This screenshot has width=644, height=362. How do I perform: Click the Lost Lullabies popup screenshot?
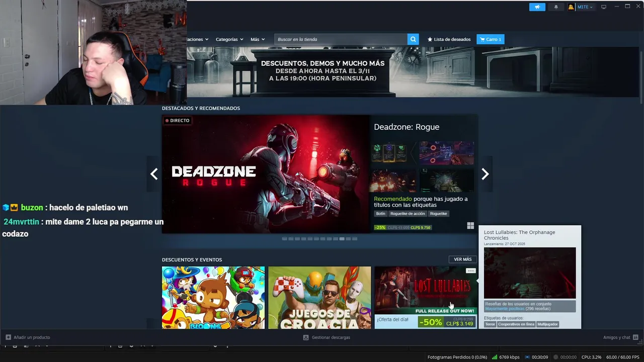pos(530,273)
